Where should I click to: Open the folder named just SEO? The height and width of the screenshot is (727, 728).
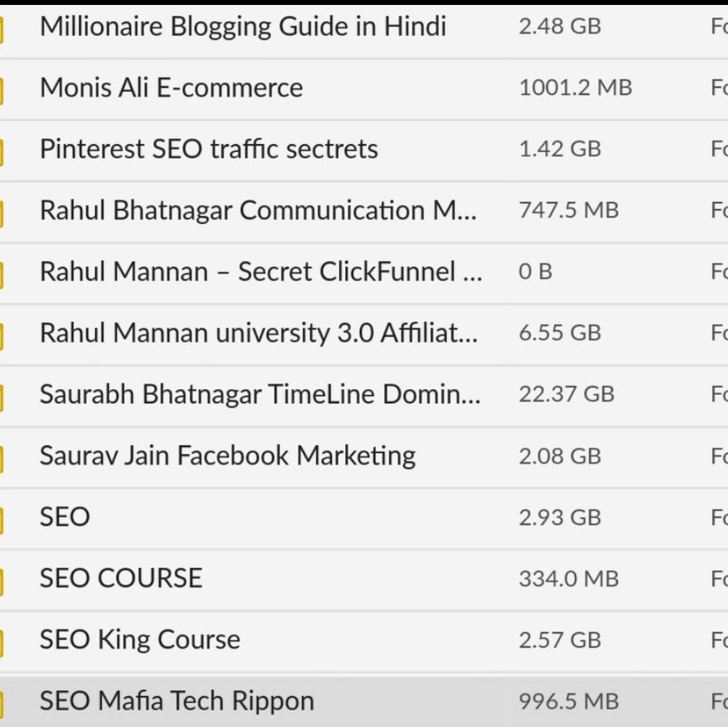point(65,517)
